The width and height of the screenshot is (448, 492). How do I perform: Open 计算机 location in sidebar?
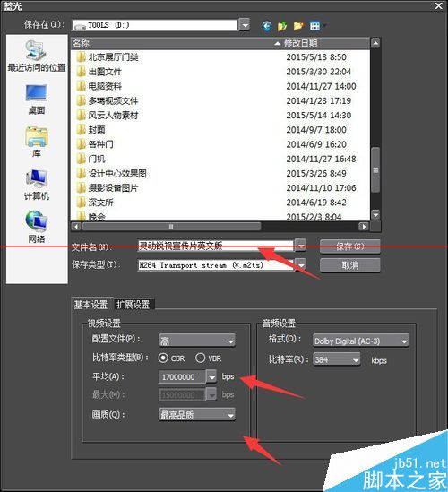click(37, 185)
